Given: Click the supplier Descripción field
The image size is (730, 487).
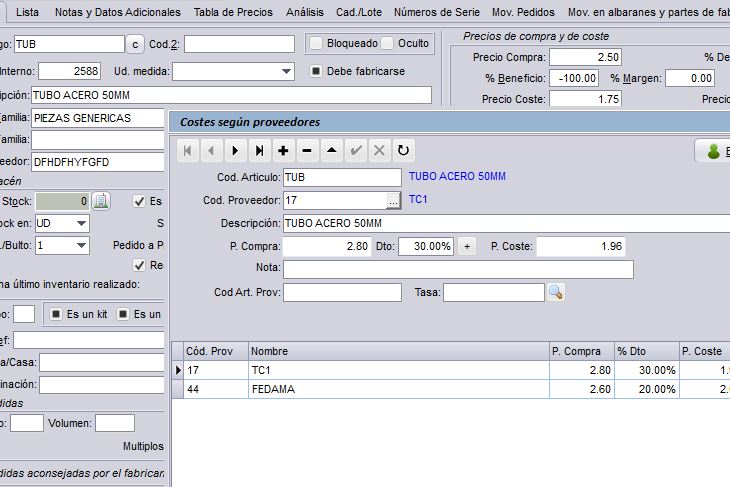Looking at the screenshot, I should pos(507,223).
